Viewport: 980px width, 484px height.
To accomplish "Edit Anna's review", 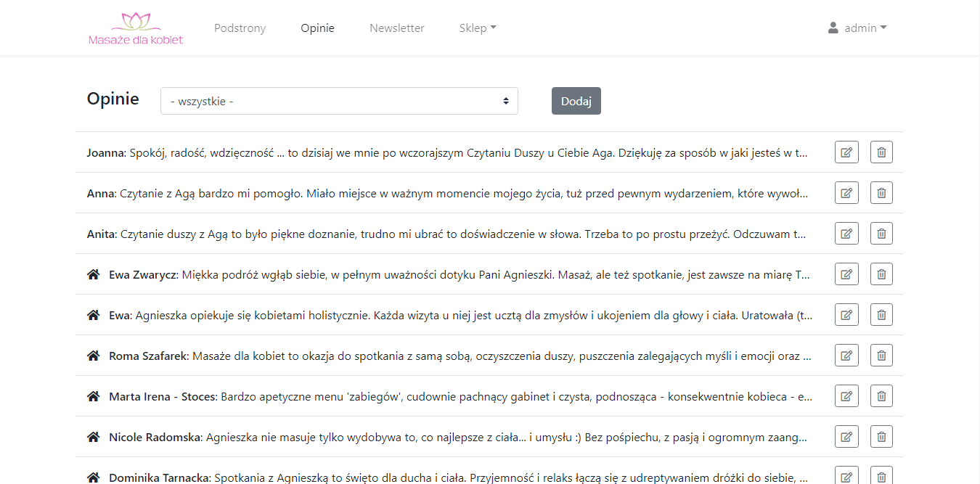I will point(846,192).
